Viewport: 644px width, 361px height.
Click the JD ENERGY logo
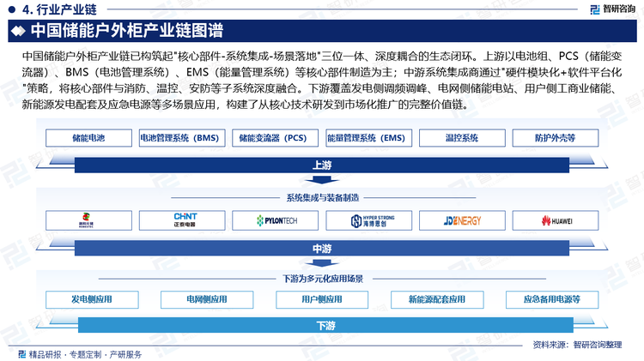click(x=462, y=220)
